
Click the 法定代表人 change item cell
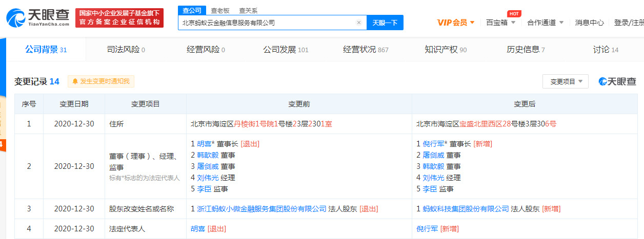point(146,229)
